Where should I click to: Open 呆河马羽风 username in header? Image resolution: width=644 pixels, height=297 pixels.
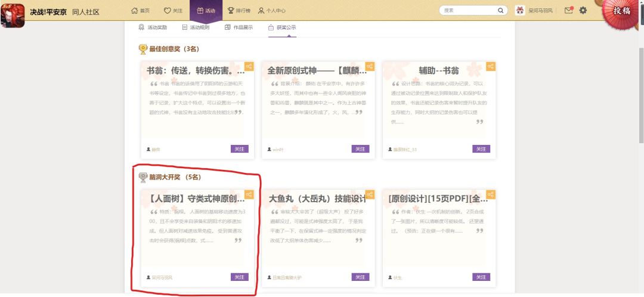[540, 11]
